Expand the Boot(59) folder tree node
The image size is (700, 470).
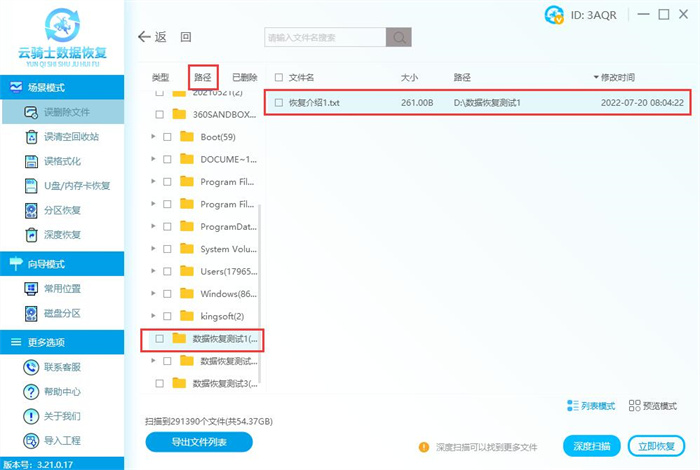pyautogui.click(x=152, y=136)
